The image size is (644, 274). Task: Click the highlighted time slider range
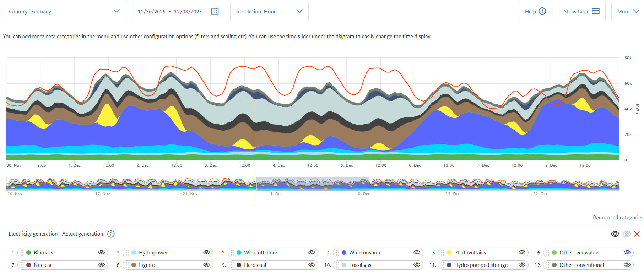[x=313, y=183]
